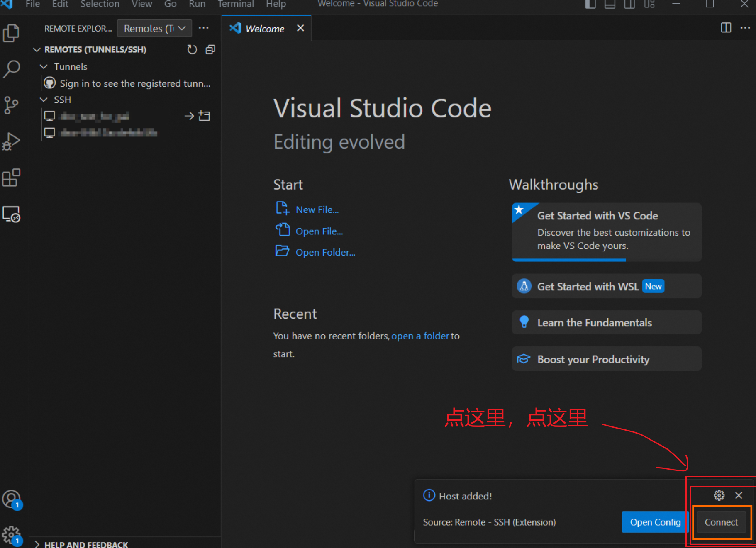Click the Open File... link

click(x=319, y=231)
